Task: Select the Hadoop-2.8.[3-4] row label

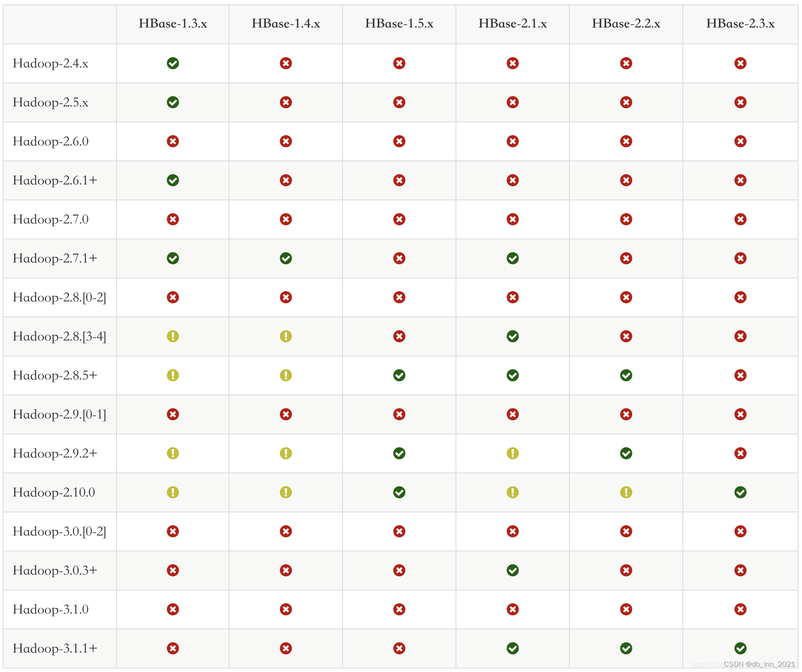Action: coord(59,336)
